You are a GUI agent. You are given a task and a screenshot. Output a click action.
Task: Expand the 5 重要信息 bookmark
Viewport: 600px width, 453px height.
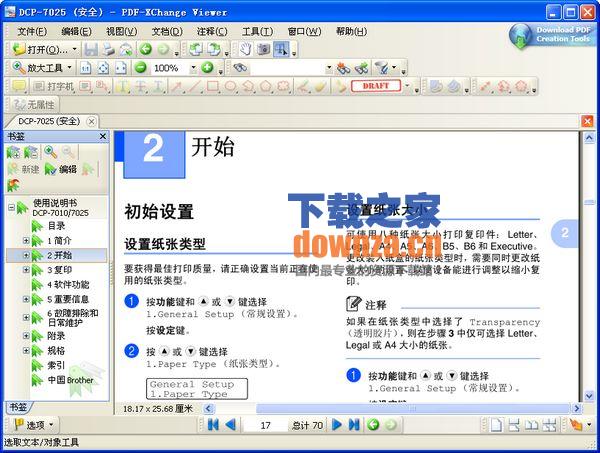[26, 299]
